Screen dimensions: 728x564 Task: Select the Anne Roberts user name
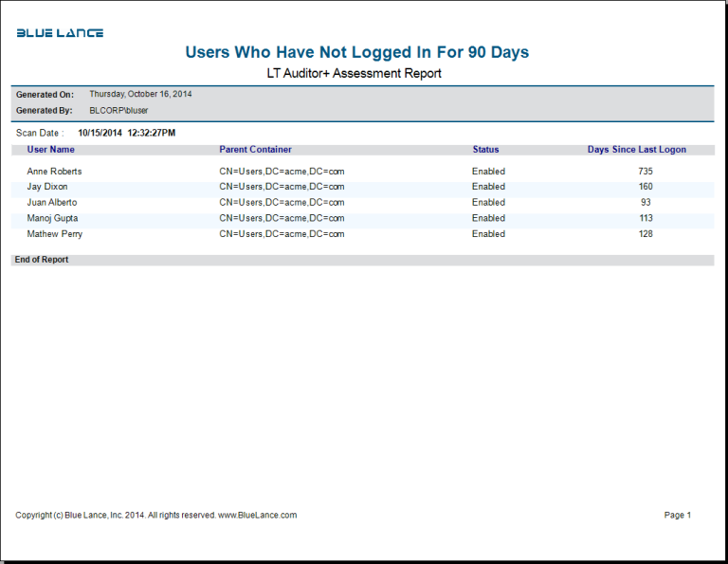pos(54,172)
